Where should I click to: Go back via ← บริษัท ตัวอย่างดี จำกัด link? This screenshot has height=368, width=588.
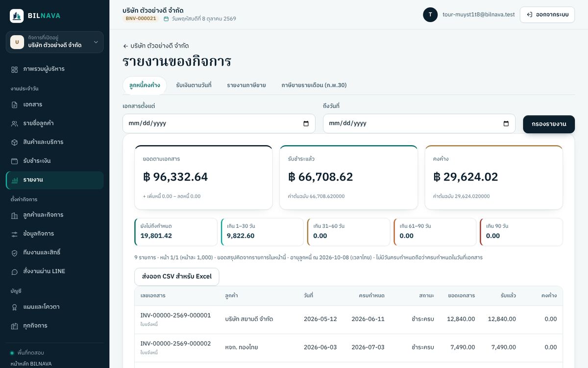click(x=156, y=46)
